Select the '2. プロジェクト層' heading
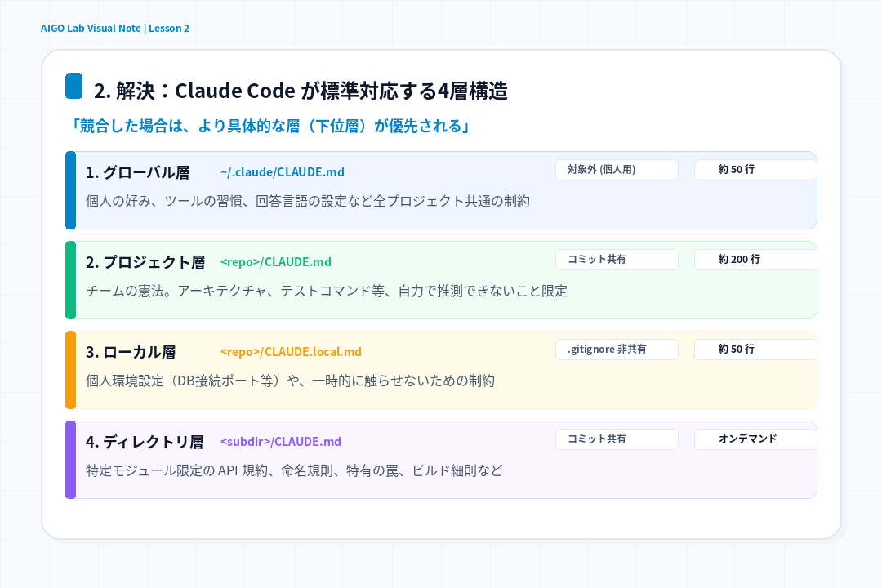Image resolution: width=882 pixels, height=588 pixels. [x=145, y=262]
